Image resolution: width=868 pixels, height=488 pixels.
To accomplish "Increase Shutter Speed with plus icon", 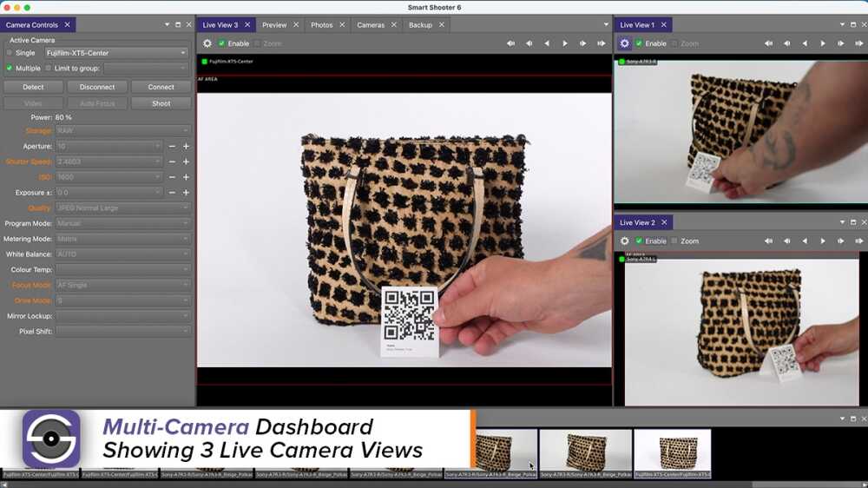I will (186, 162).
